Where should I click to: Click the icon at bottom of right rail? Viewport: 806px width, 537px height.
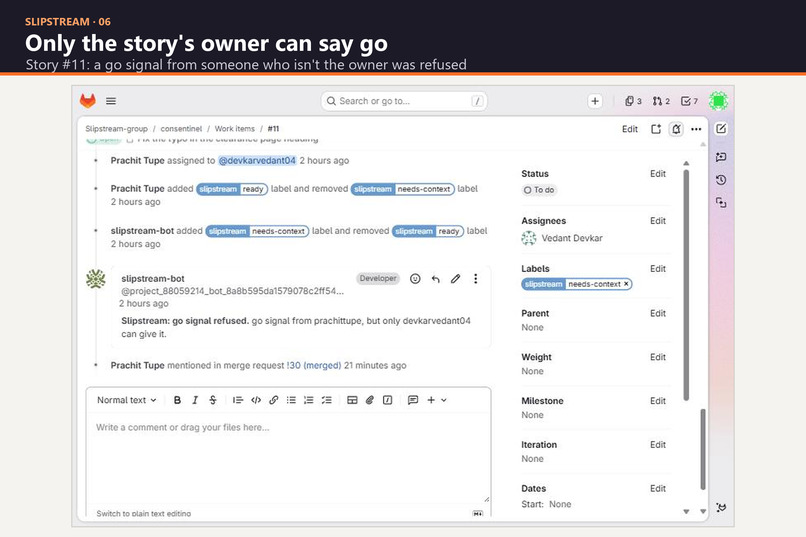[721, 507]
